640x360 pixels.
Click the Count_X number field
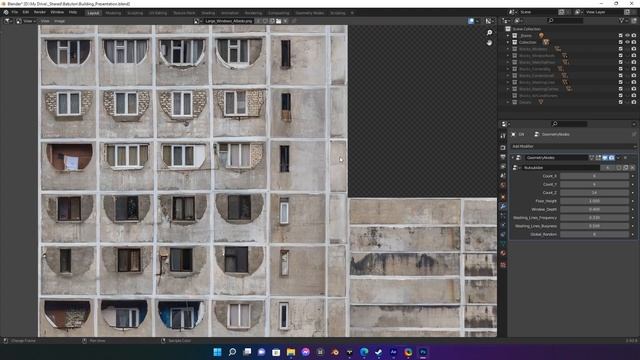[594, 176]
